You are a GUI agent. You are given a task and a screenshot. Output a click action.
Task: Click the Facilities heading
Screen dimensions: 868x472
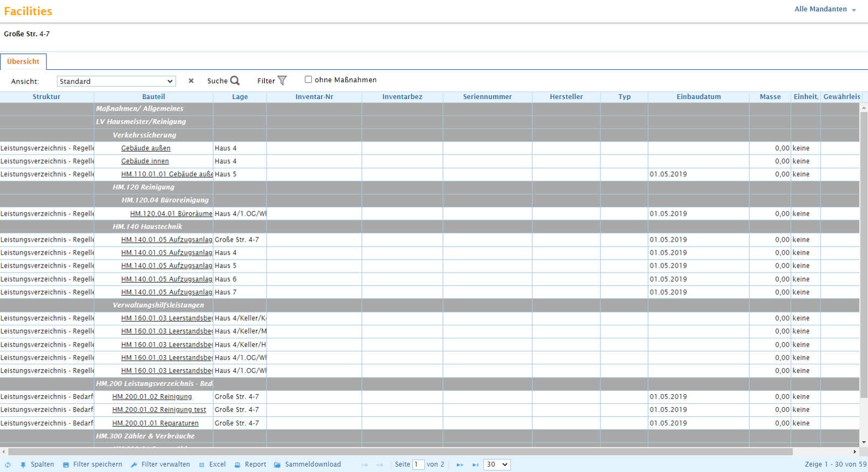point(28,11)
